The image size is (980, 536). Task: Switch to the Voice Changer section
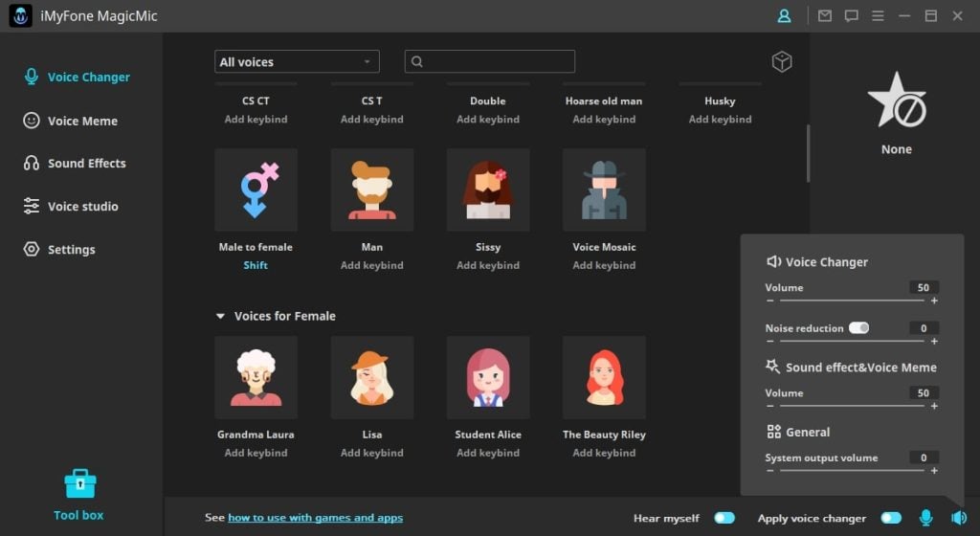click(x=77, y=77)
